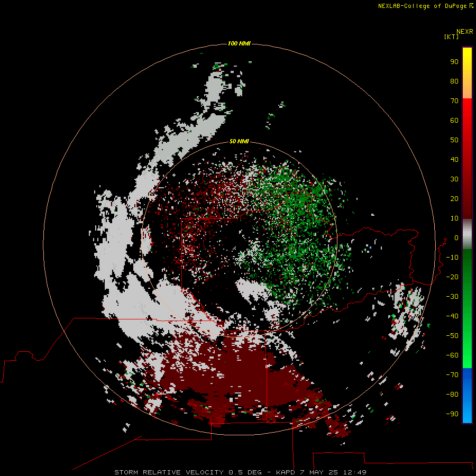Image resolution: width=476 pixels, height=476 pixels.
Task: Select the 100 NMI range ring label
Action: pyautogui.click(x=239, y=43)
